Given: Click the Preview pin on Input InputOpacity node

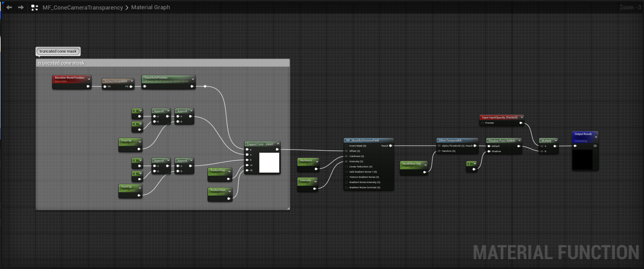Looking at the screenshot, I should (x=482, y=123).
